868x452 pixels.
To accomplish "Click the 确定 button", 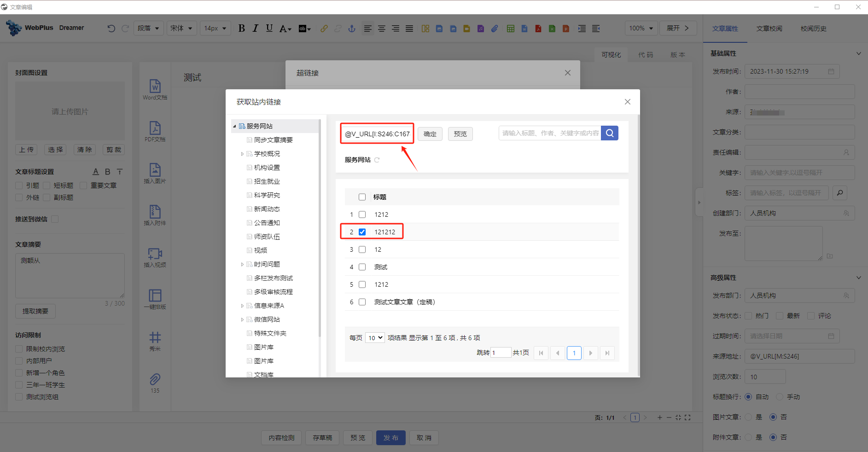I will (x=430, y=134).
